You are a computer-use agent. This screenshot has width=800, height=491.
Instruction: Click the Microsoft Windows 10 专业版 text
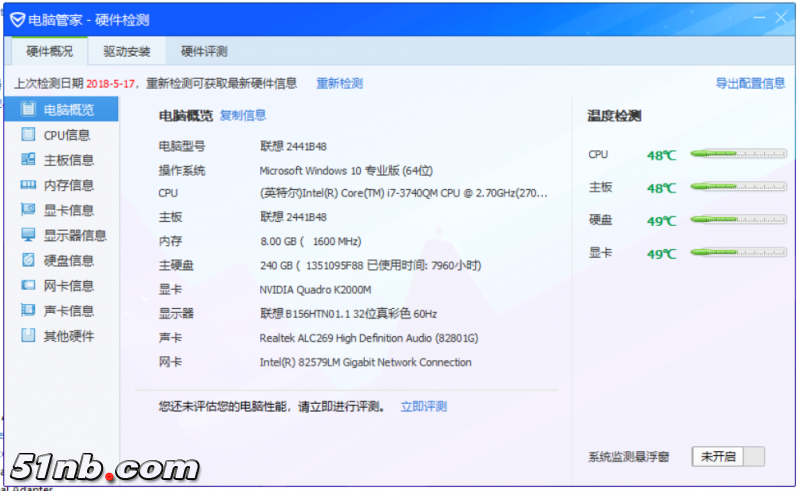[x=346, y=170]
